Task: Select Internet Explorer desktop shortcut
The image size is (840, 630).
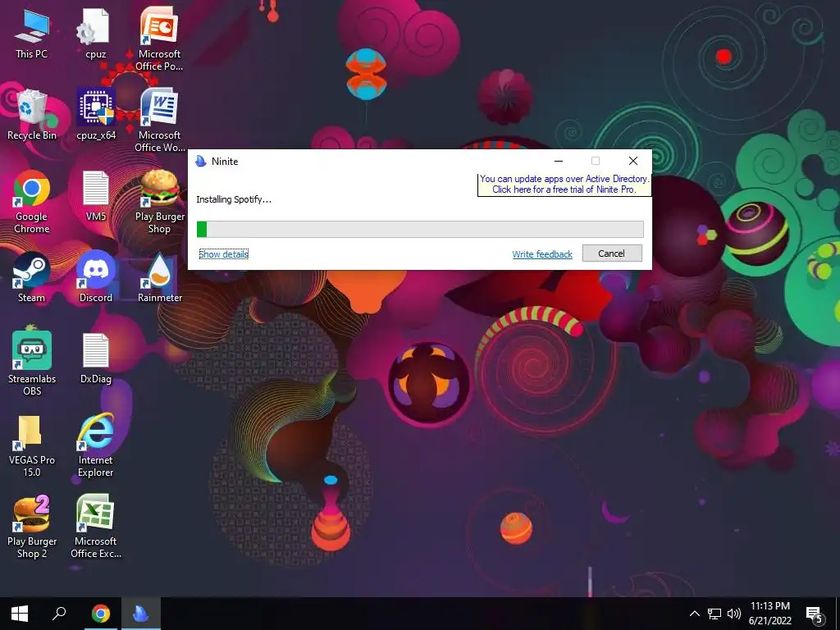Action: [x=95, y=445]
